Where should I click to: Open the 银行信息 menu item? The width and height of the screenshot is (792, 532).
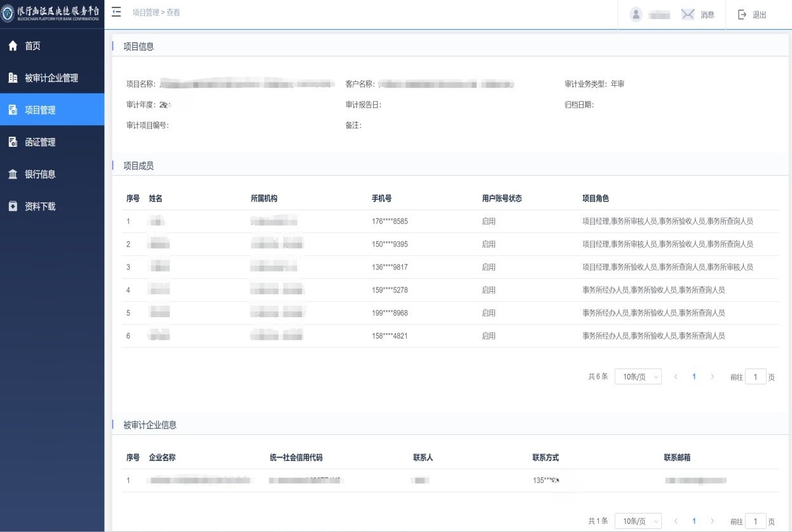40,174
